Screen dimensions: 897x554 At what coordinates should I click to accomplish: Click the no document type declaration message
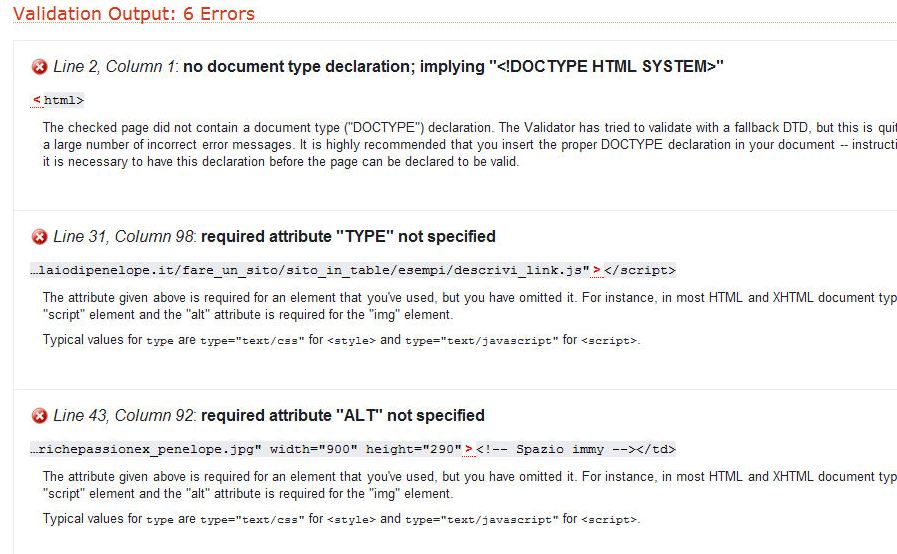(453, 66)
